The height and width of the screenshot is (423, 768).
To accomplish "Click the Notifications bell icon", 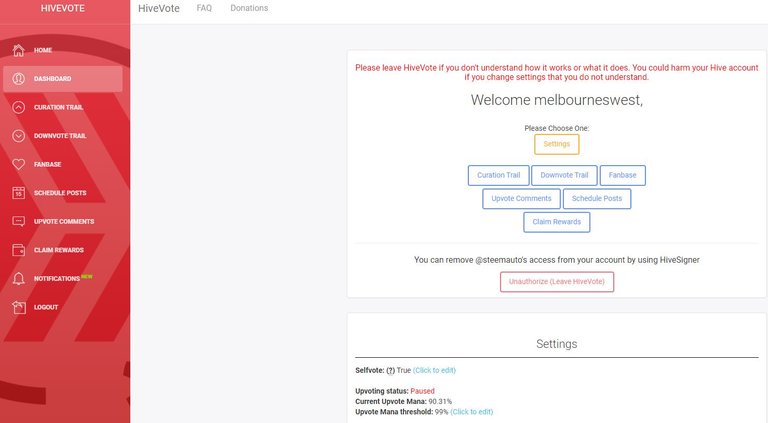I will click(19, 279).
